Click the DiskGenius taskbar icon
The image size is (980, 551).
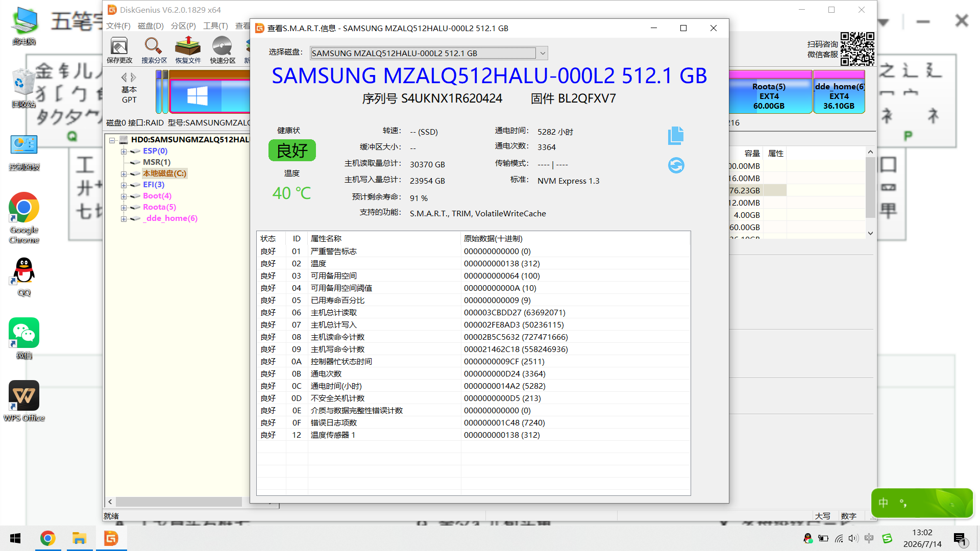point(111,538)
